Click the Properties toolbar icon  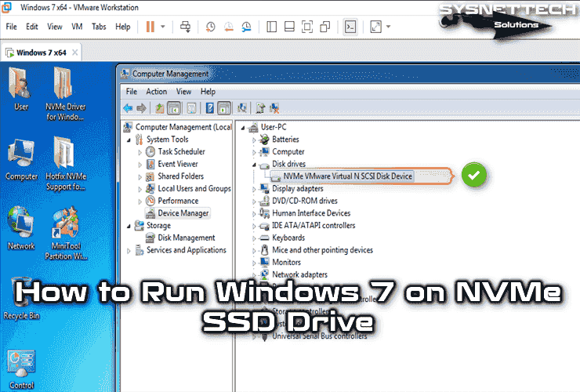coord(191,108)
